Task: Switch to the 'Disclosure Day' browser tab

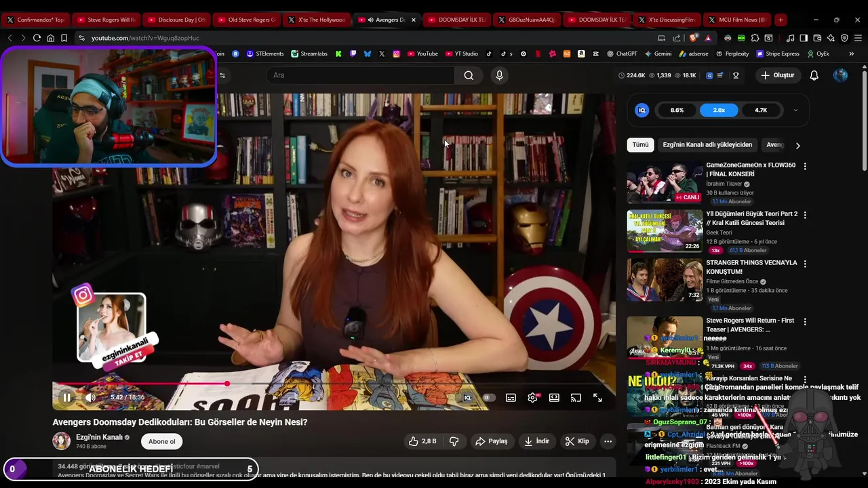Action: tap(176, 20)
